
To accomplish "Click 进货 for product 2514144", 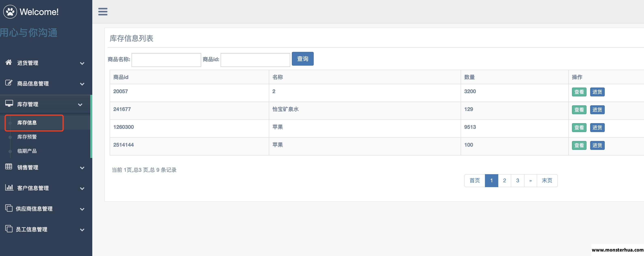I will point(597,145).
